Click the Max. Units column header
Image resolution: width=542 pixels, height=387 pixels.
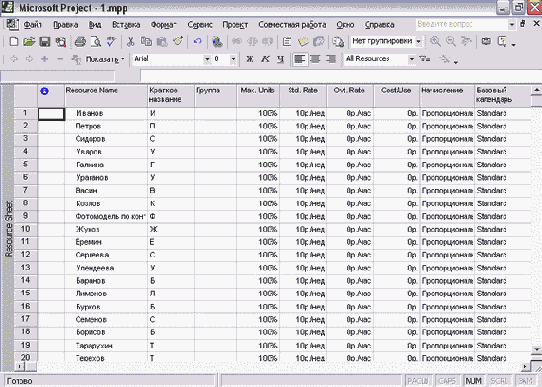(258, 95)
